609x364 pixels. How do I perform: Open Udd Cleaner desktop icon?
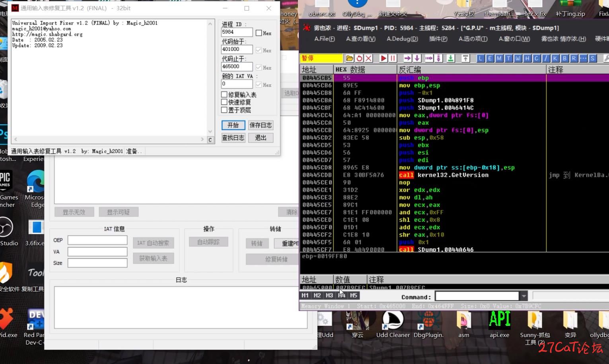click(x=393, y=325)
